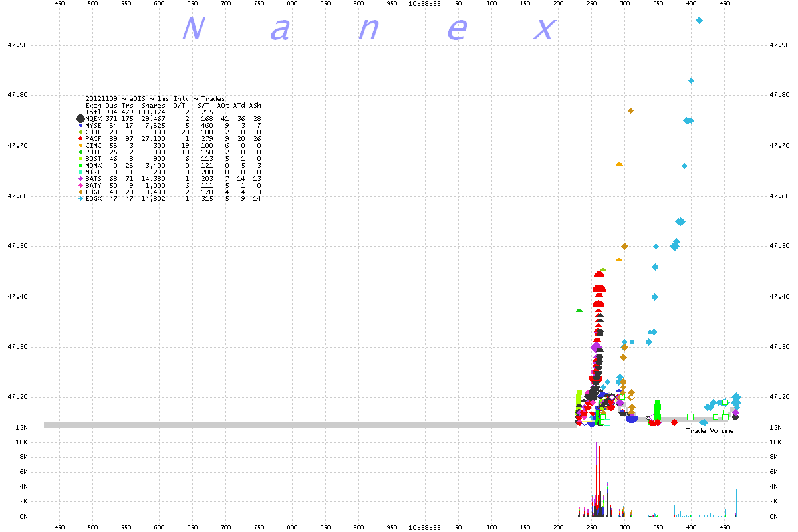Click the PHIL green dot legend marker

point(80,152)
